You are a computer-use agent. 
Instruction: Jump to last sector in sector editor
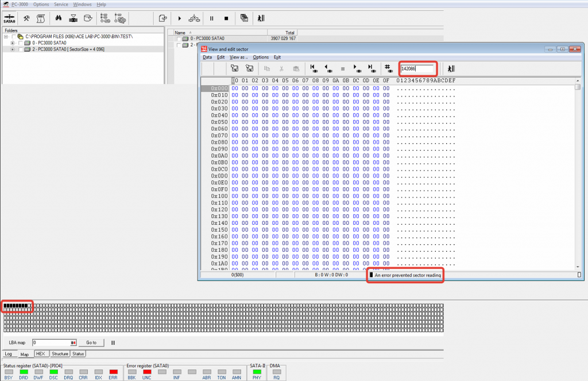click(371, 68)
